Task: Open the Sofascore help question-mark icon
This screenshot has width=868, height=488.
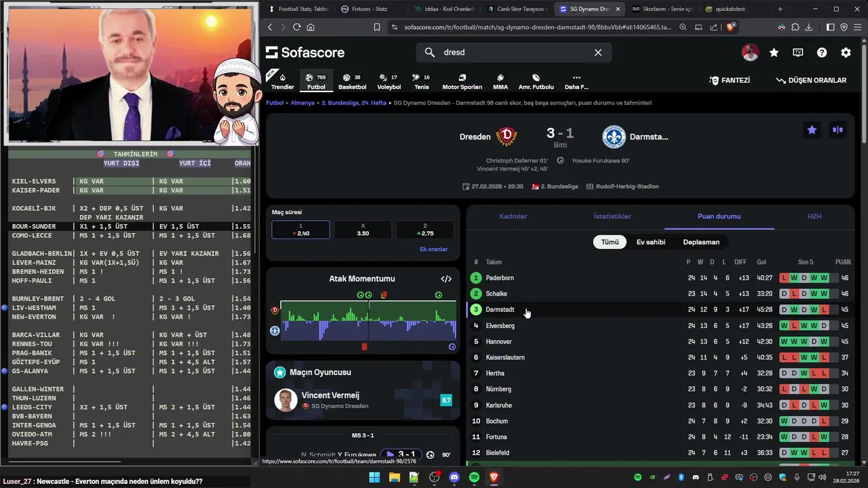Action: (822, 52)
